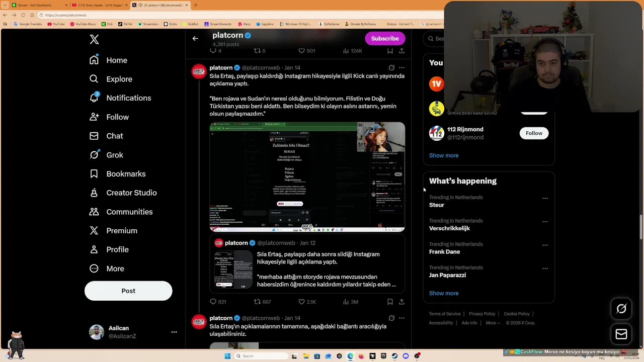Click the Bookmarks ribbon icon in sidebar
This screenshot has height=362, width=644.
pyautogui.click(x=94, y=174)
